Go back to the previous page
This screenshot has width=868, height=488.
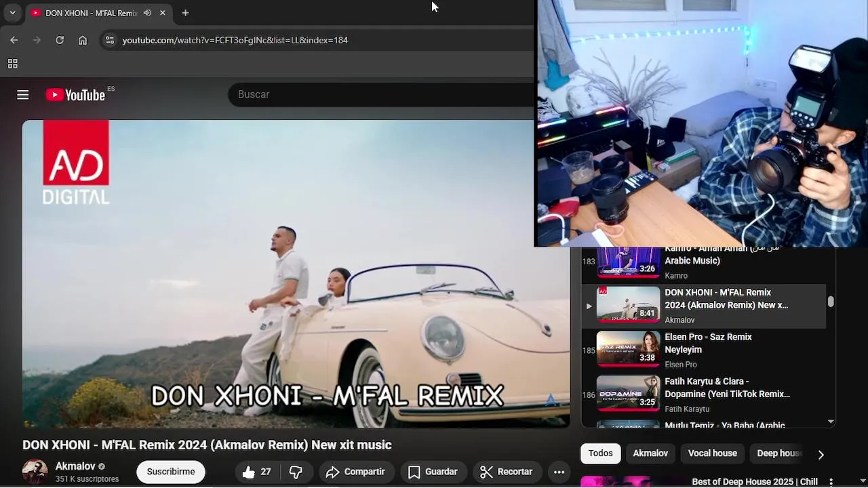(x=14, y=40)
